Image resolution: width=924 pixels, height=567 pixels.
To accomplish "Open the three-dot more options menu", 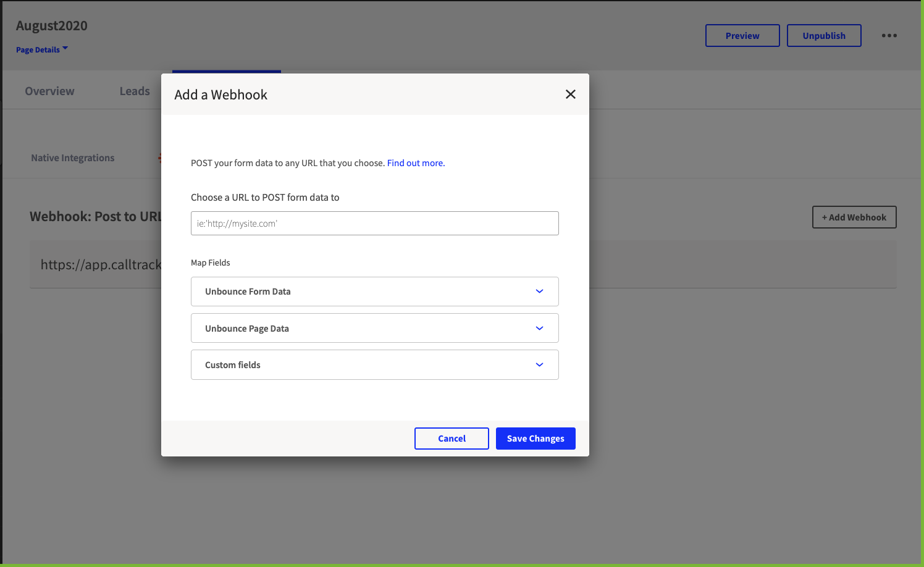I will pyautogui.click(x=889, y=35).
